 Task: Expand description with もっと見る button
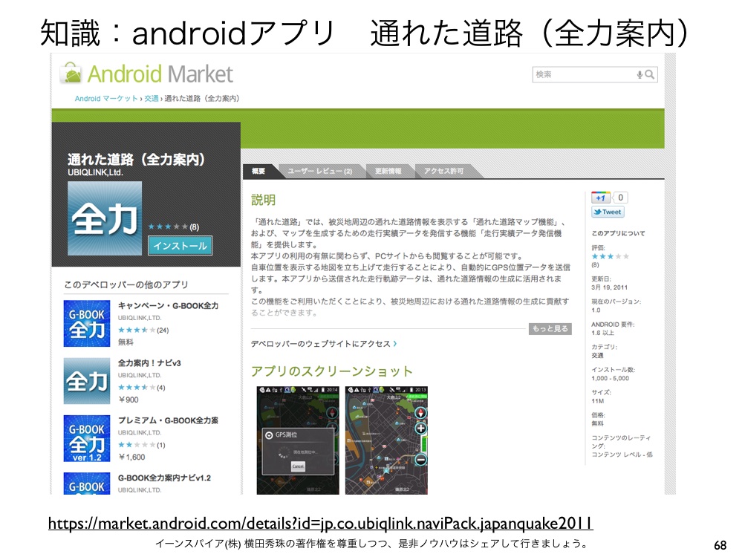click(x=550, y=329)
